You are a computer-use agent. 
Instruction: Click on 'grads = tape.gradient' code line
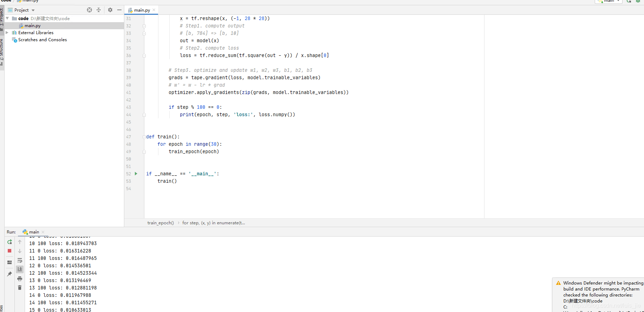(244, 78)
